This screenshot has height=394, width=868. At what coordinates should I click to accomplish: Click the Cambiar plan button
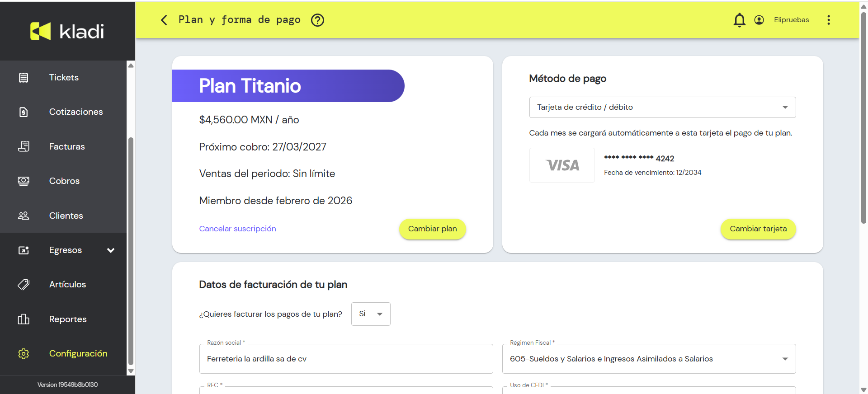[432, 229]
